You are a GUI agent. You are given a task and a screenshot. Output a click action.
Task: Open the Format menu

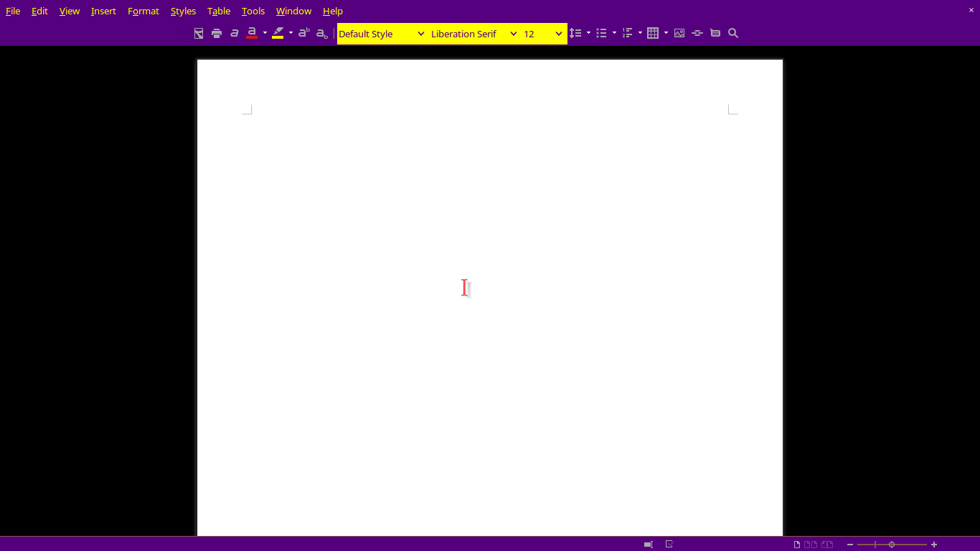143,11
